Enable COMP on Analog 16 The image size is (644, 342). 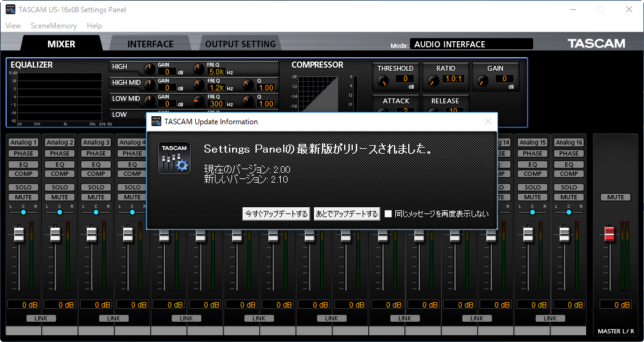569,173
